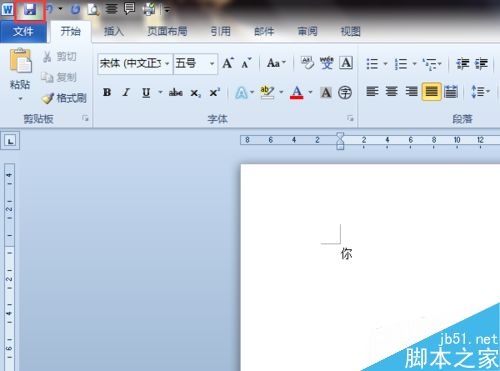Click the ruler tab selector L box
This screenshot has width=500, height=371.
pos(11,141)
